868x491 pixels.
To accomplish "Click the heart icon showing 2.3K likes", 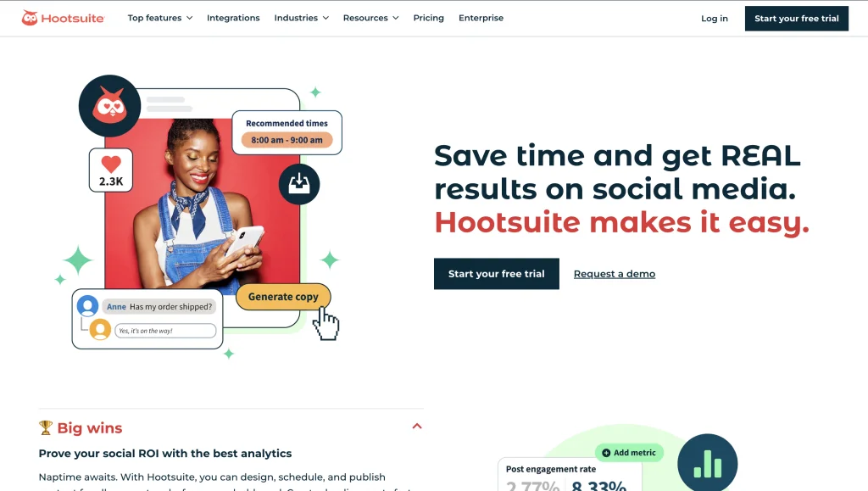I will click(x=111, y=164).
